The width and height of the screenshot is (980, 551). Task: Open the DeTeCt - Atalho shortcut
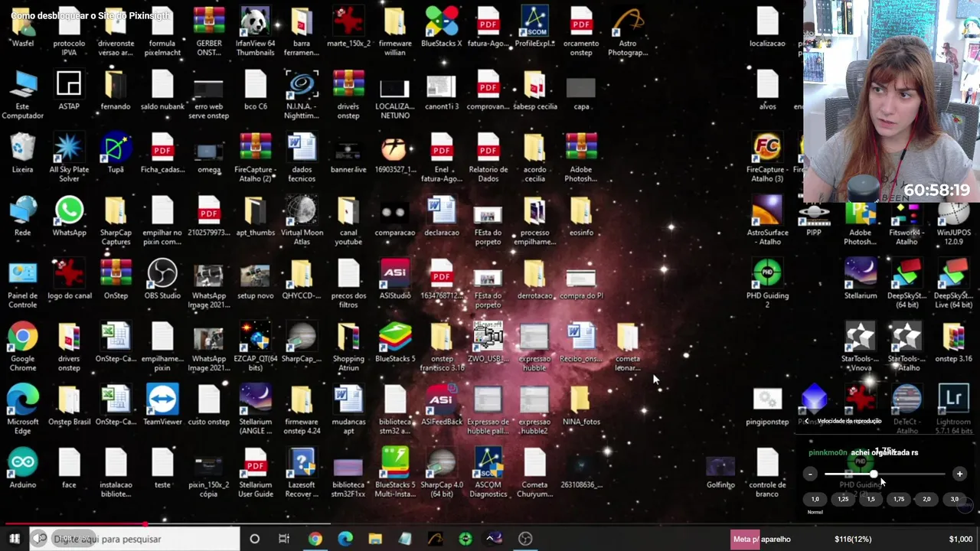[x=906, y=409]
